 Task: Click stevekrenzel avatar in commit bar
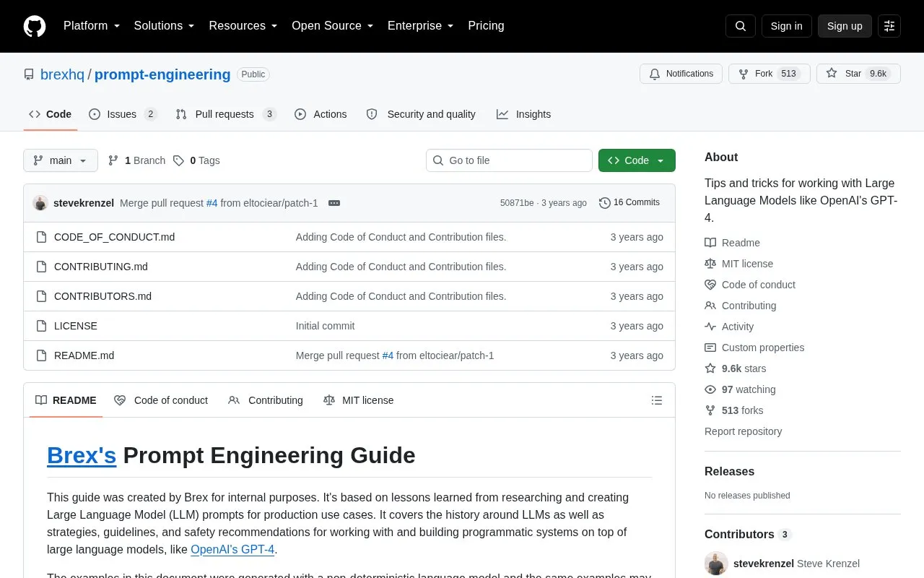coord(40,203)
